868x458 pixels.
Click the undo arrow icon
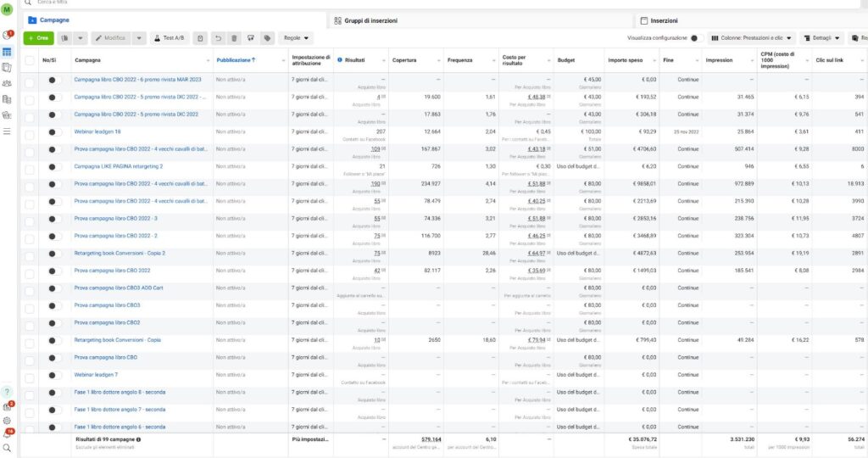218,38
